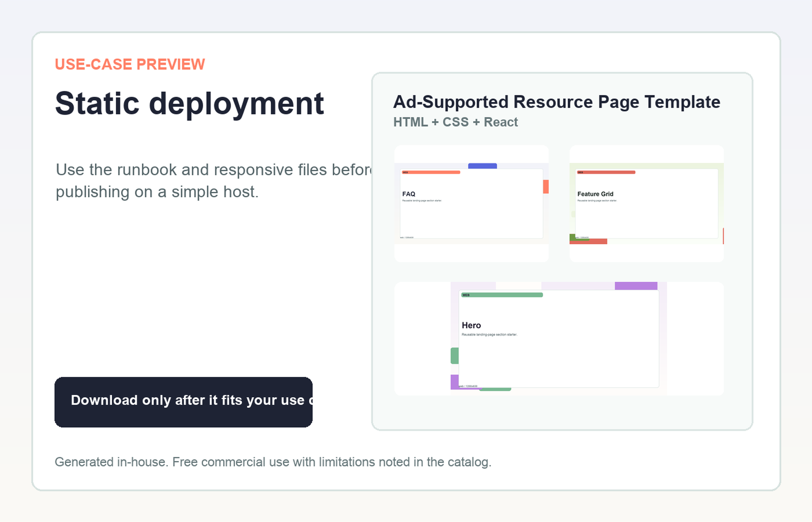Open the FAQ section thumbnail

click(472, 203)
